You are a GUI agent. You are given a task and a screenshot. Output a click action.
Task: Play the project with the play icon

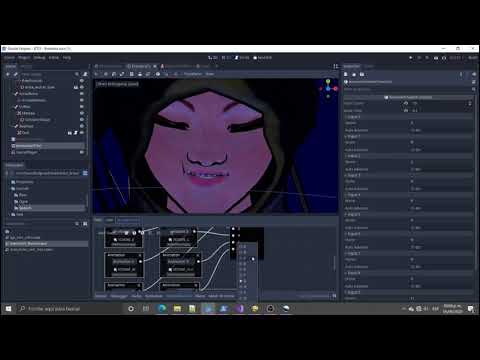411,58
